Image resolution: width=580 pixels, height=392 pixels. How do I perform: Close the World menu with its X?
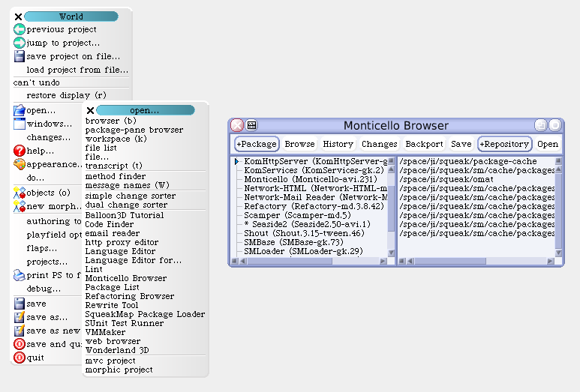coord(18,16)
